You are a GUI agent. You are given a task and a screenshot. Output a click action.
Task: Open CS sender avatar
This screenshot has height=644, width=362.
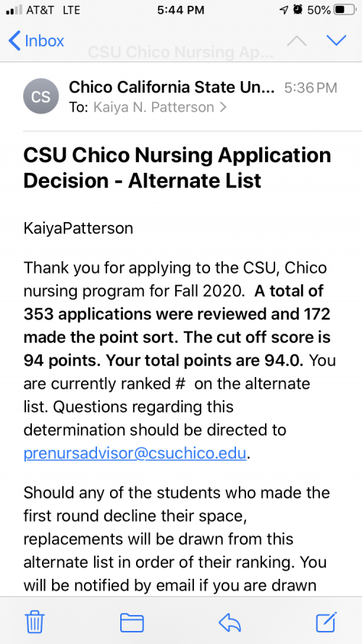41,96
